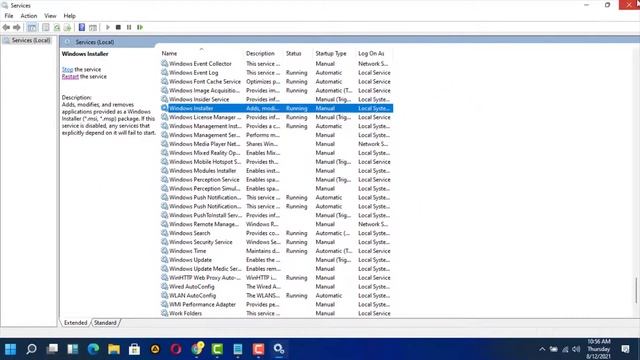
Task: Open the Chrome taskbar icon
Action: coord(197,349)
